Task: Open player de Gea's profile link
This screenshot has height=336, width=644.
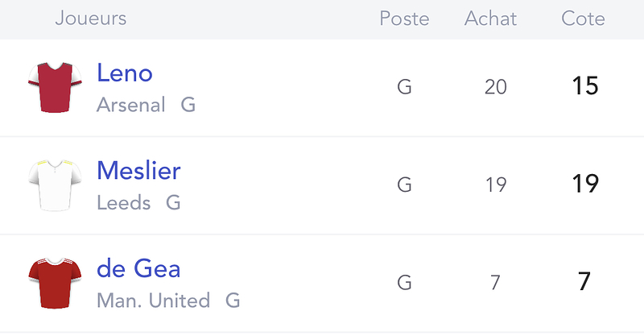Action: (x=138, y=268)
